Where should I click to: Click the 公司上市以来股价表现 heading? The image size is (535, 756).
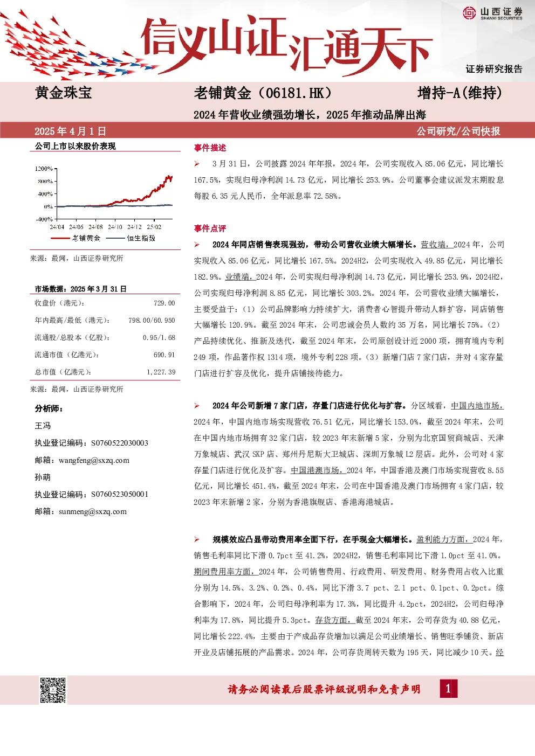pos(76,146)
